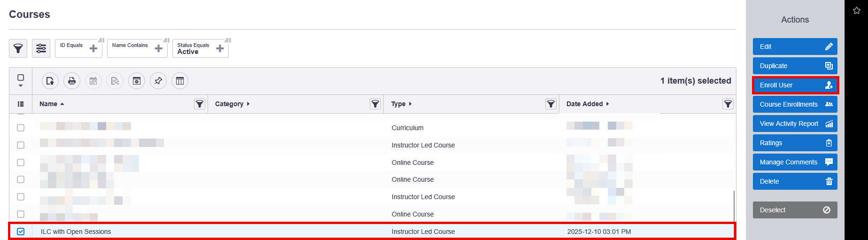Image resolution: width=868 pixels, height=240 pixels.
Task: Click the Duplicate action button
Action: (x=795, y=66)
